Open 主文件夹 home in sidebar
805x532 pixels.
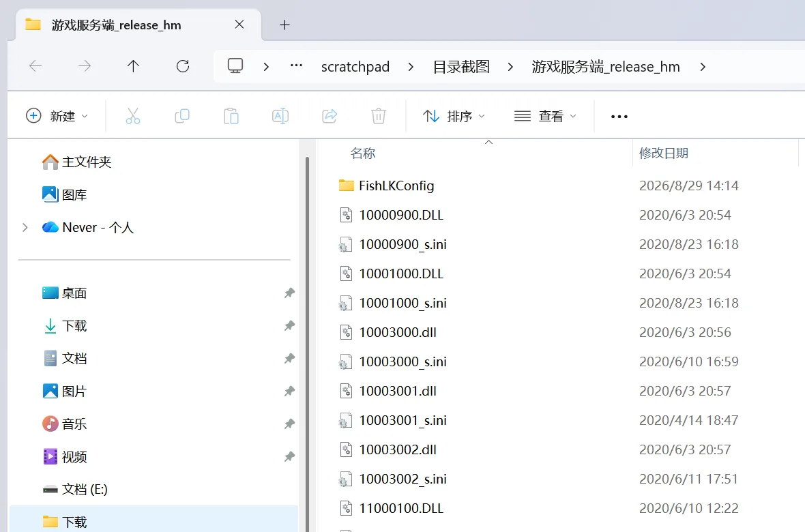tap(77, 162)
